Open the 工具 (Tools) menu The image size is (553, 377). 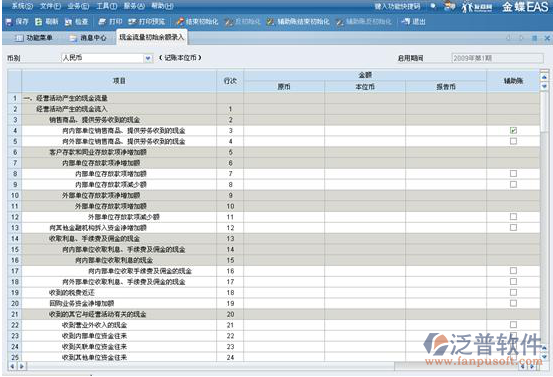107,6
